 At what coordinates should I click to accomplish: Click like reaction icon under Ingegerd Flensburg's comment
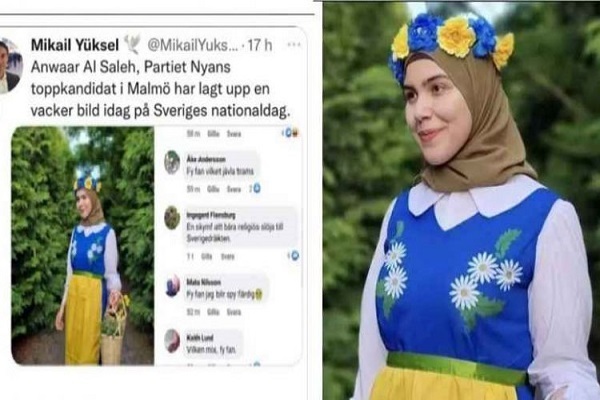[x=294, y=256]
